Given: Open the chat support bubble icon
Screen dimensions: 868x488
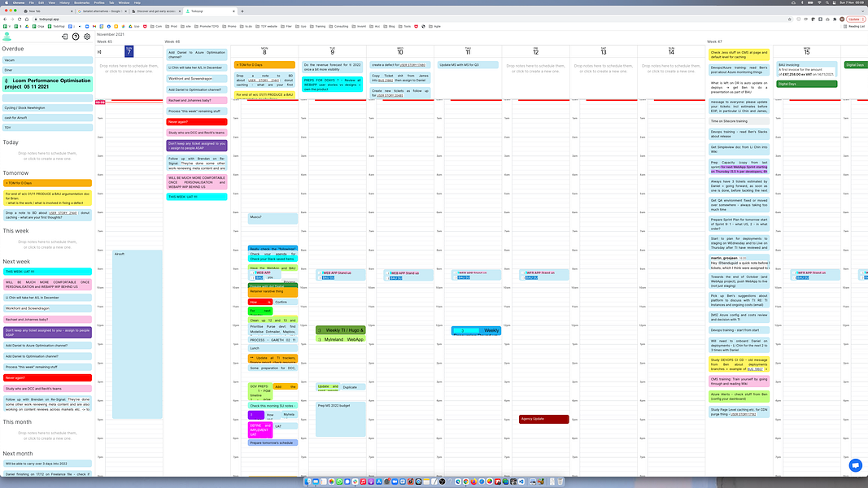Looking at the screenshot, I should [x=855, y=465].
